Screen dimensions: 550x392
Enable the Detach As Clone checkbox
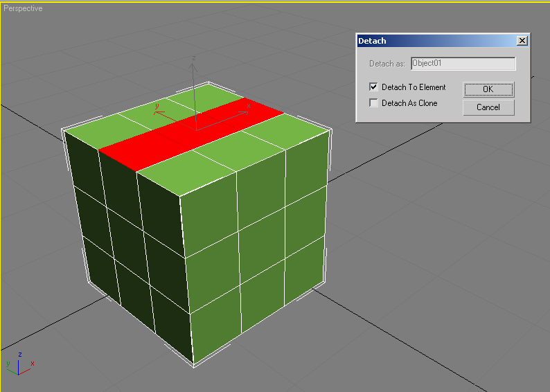(373, 103)
